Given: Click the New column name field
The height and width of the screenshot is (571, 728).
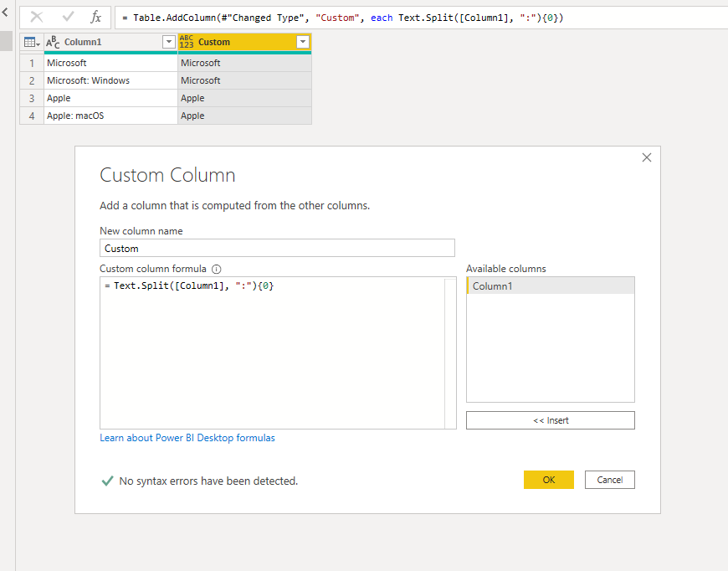Looking at the screenshot, I should tap(277, 248).
